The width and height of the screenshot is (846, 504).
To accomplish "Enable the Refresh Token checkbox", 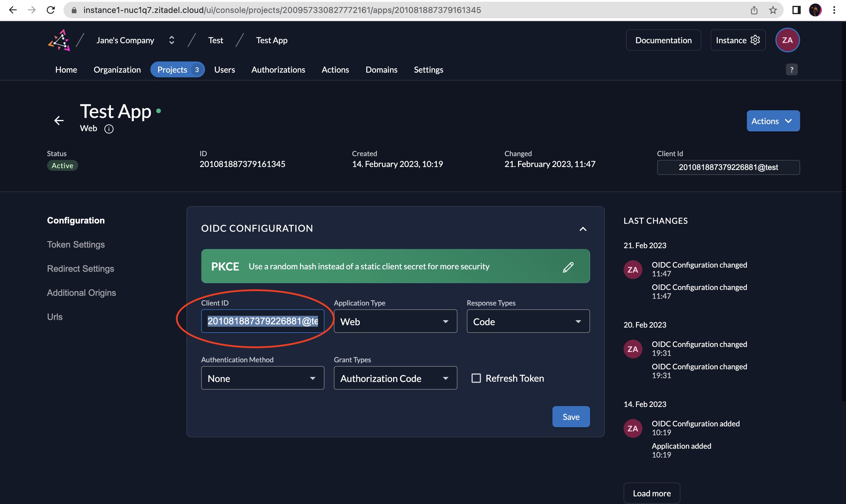I will pos(476,378).
